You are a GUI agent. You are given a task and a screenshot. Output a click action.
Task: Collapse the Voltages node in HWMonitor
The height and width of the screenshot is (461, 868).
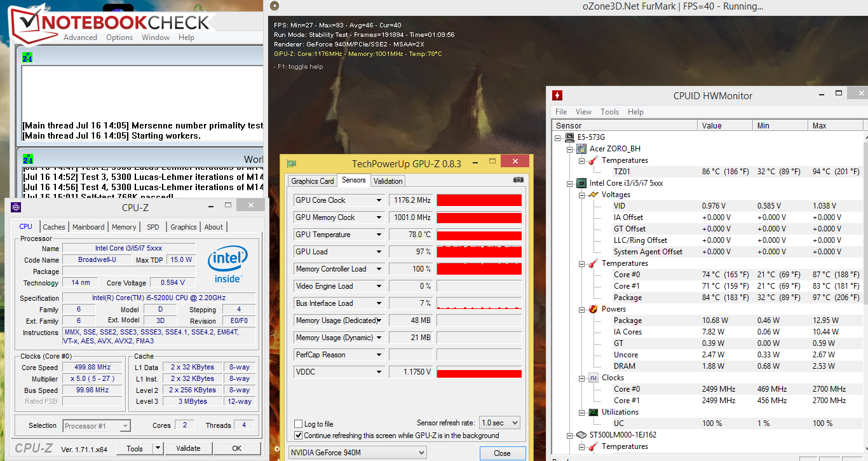point(581,195)
